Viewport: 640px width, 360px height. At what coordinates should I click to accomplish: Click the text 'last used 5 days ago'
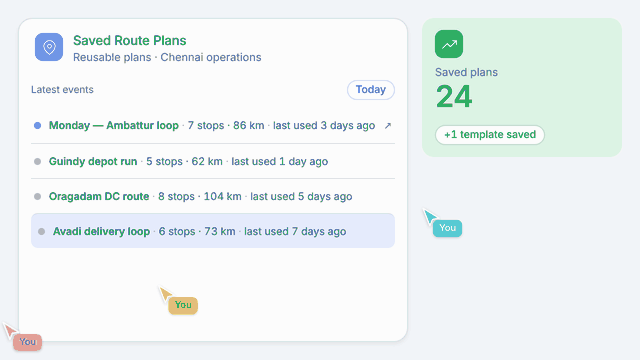(301, 196)
